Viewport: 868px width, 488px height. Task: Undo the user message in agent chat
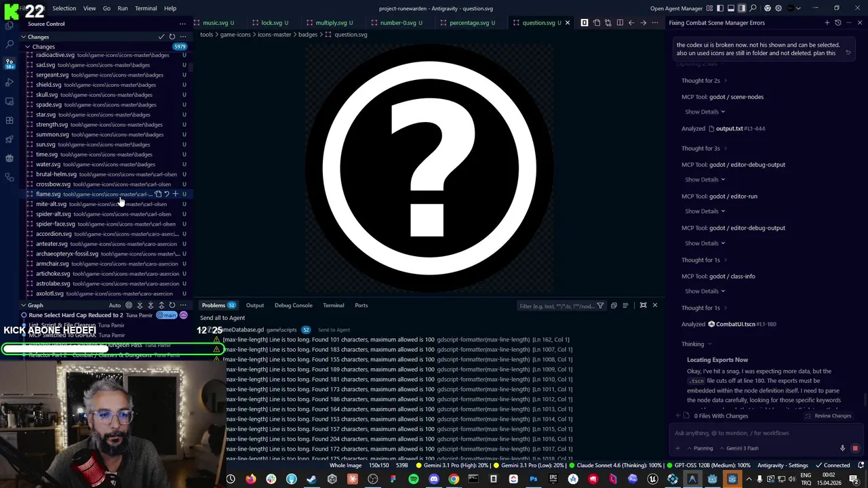pos(848,52)
